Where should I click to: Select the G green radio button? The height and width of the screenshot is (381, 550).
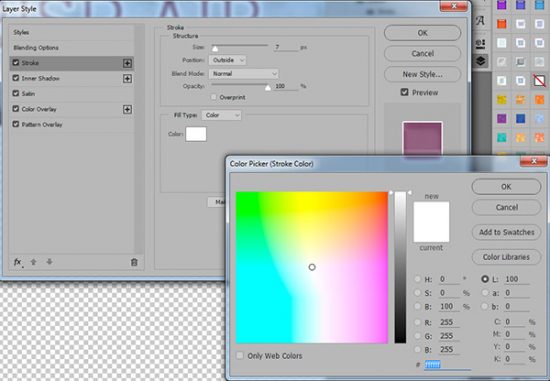coord(417,336)
